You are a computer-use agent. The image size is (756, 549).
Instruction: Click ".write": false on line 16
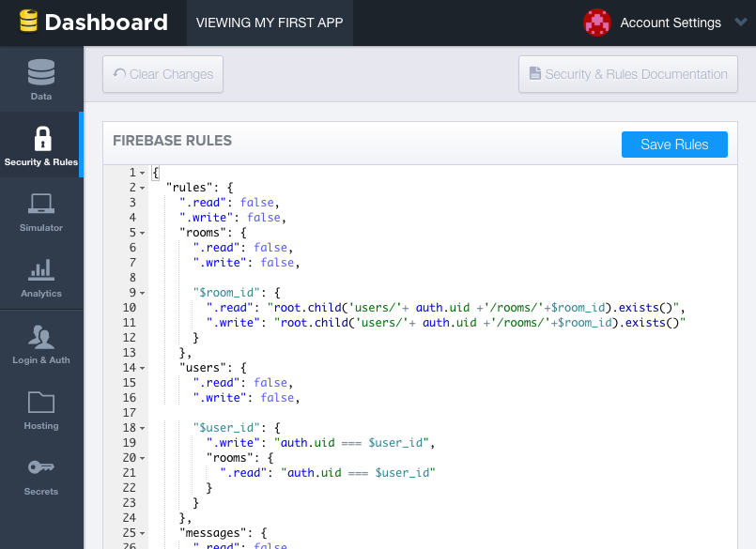(x=246, y=398)
